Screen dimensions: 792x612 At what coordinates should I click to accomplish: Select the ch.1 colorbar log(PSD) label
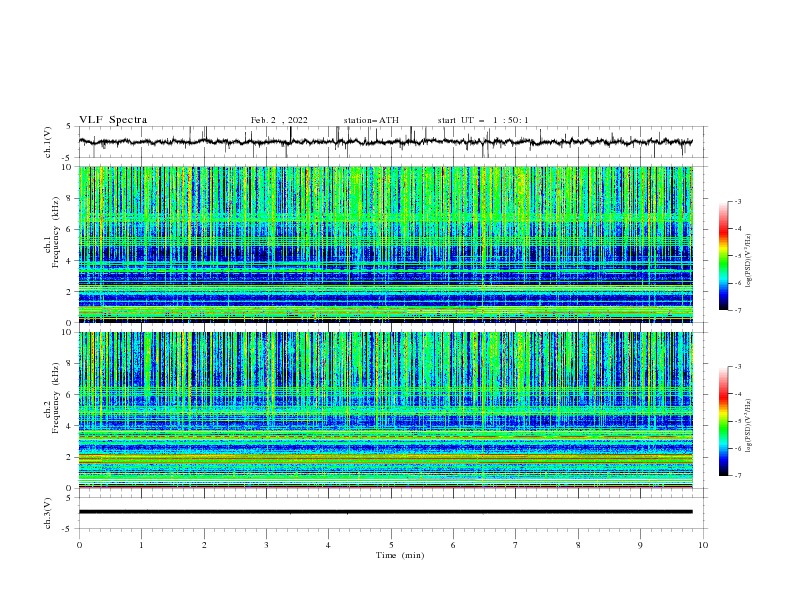(749, 261)
